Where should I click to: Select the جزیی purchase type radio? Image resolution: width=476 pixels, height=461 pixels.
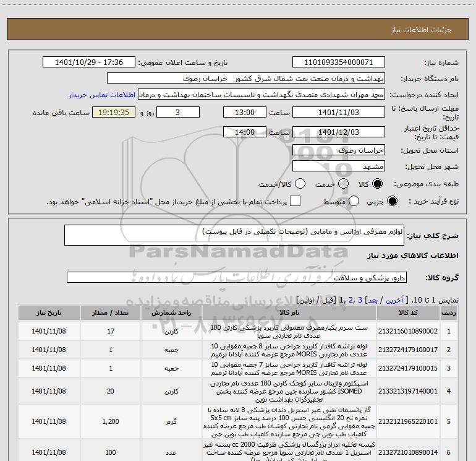[x=392, y=201]
